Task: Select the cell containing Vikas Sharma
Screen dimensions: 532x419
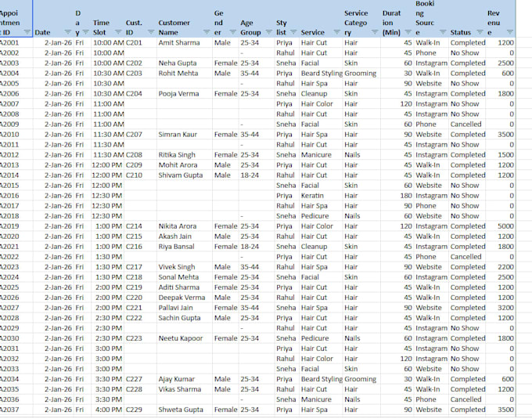Action: click(x=184, y=389)
